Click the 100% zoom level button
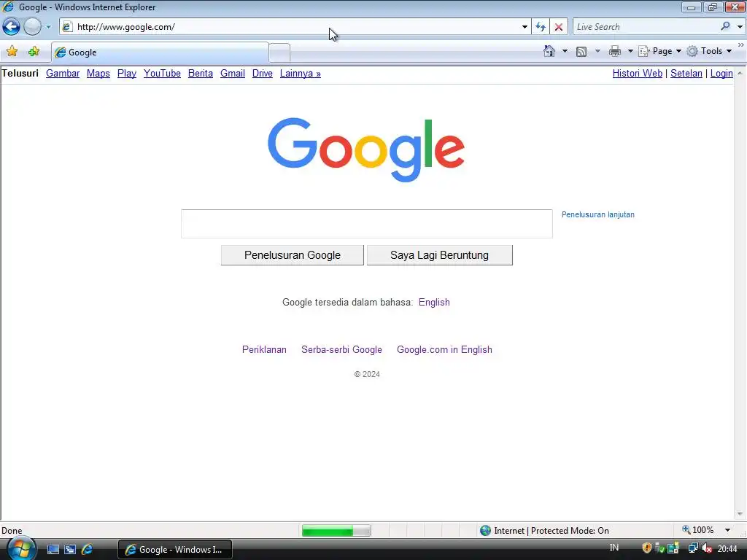Viewport: 747px width, 560px height. click(x=698, y=530)
